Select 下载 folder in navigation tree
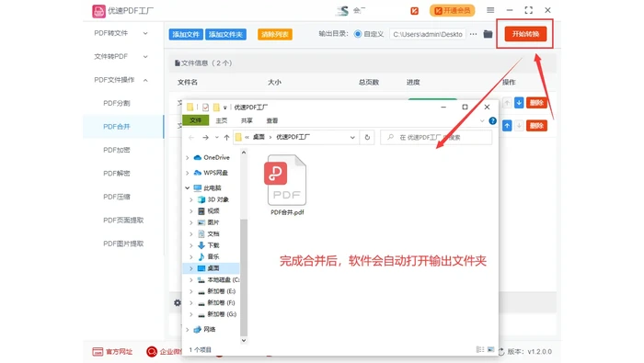The height and width of the screenshot is (363, 644). tap(213, 245)
